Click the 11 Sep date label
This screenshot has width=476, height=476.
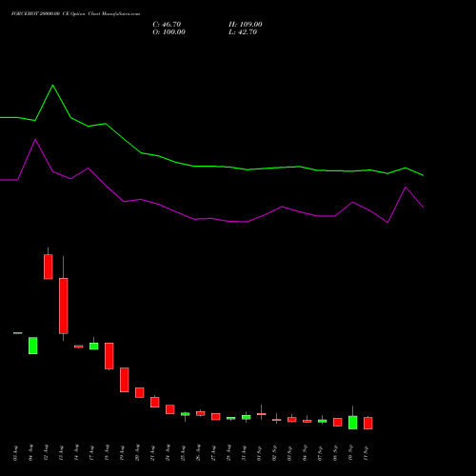(366, 452)
